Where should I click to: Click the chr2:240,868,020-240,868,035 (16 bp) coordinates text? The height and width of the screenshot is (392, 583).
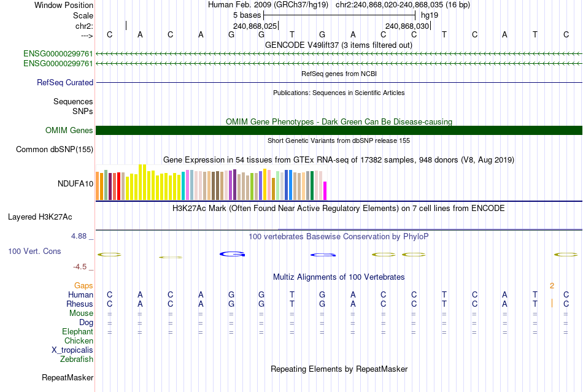[x=403, y=5]
